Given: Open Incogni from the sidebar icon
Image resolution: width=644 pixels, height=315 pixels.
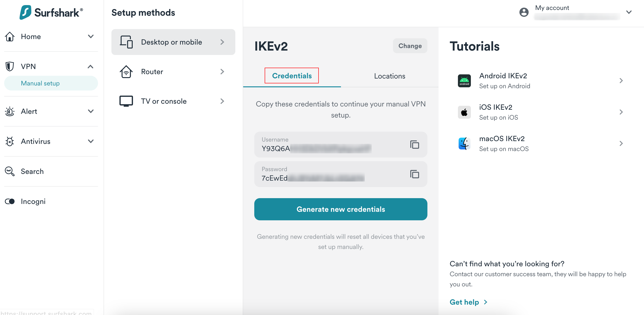Looking at the screenshot, I should [x=10, y=201].
